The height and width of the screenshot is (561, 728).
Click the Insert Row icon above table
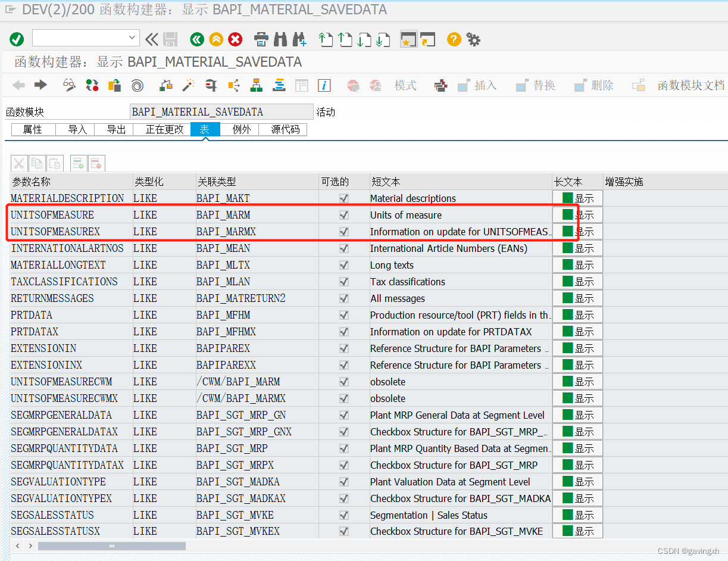pos(79,163)
